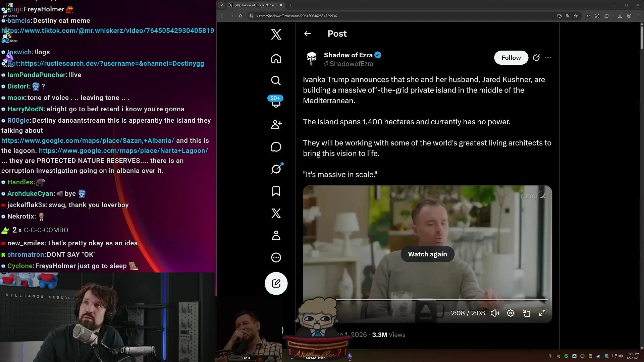Open @ShadowofEzra handle link
The height and width of the screenshot is (362, 644).
click(348, 64)
